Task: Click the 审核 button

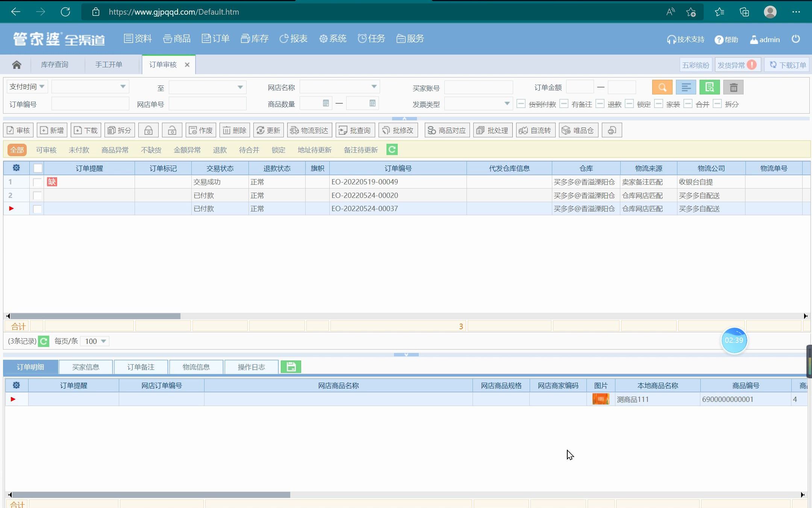Action: pyautogui.click(x=18, y=131)
